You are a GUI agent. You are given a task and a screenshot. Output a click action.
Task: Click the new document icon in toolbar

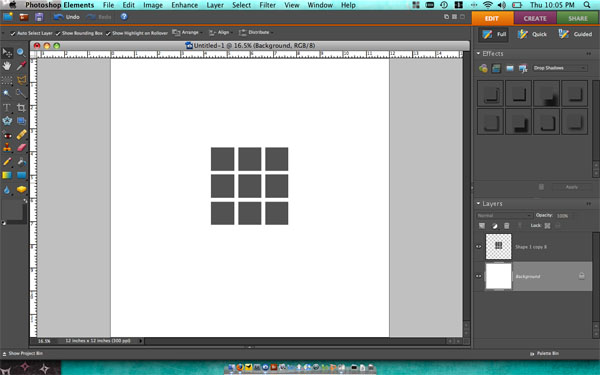click(8, 17)
